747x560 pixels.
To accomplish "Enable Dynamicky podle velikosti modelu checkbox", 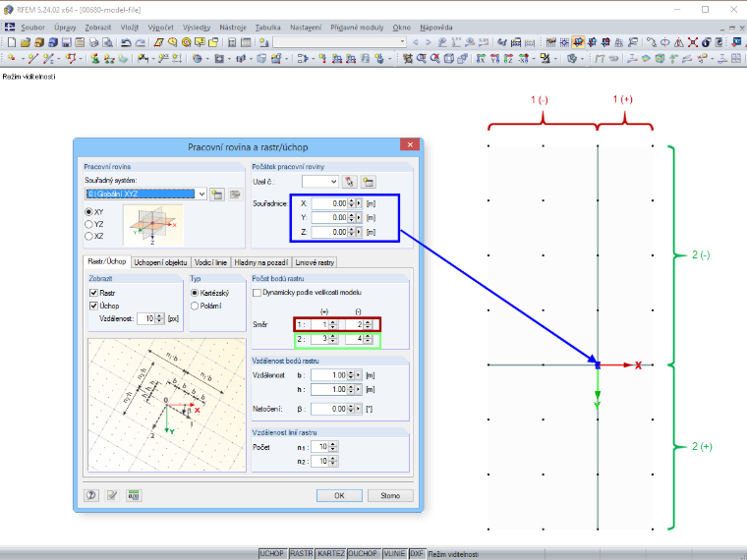I will coord(257,293).
